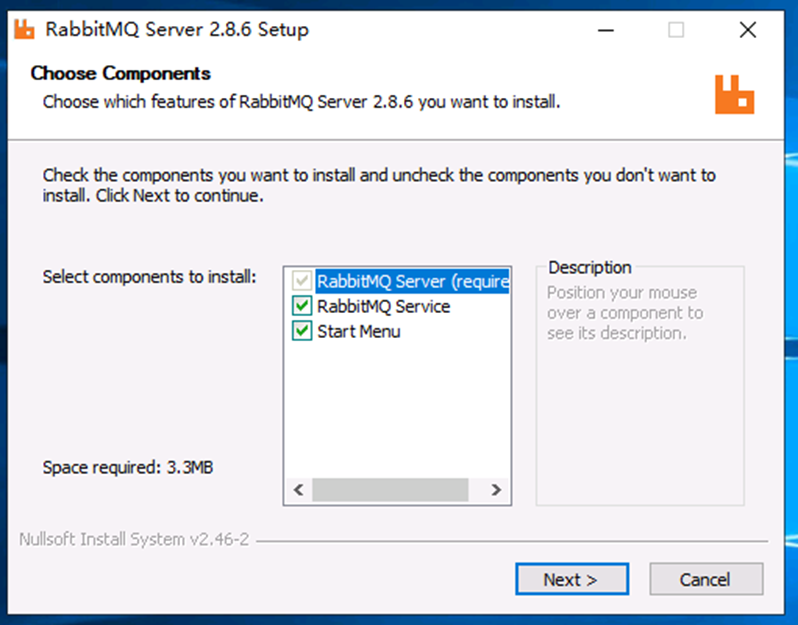Minimize the Setup window
This screenshot has width=798, height=625.
[606, 30]
